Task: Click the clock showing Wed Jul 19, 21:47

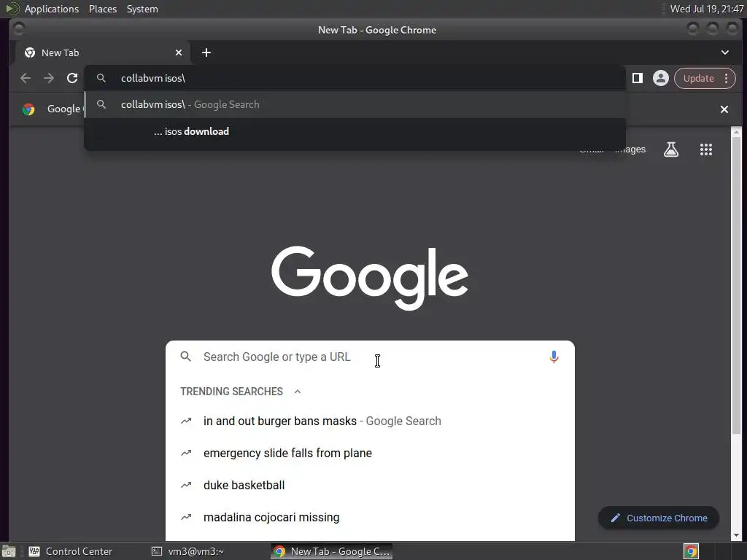Action: coord(706,9)
